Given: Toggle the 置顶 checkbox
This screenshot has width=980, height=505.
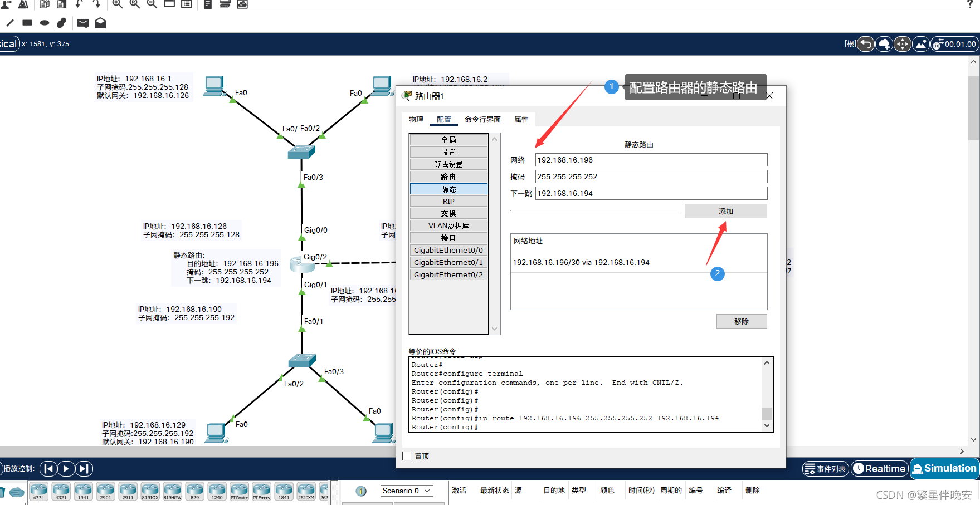Looking at the screenshot, I should click(x=407, y=456).
